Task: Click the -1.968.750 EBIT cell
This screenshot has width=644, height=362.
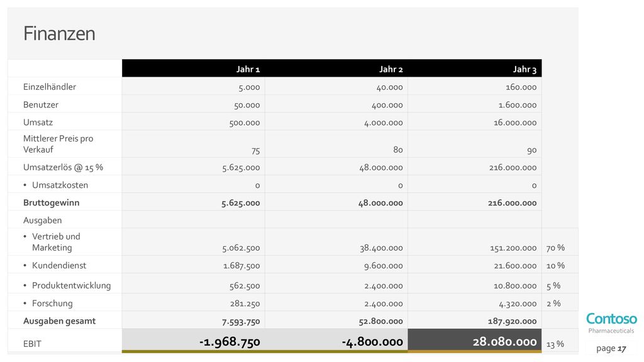Action: click(x=194, y=341)
